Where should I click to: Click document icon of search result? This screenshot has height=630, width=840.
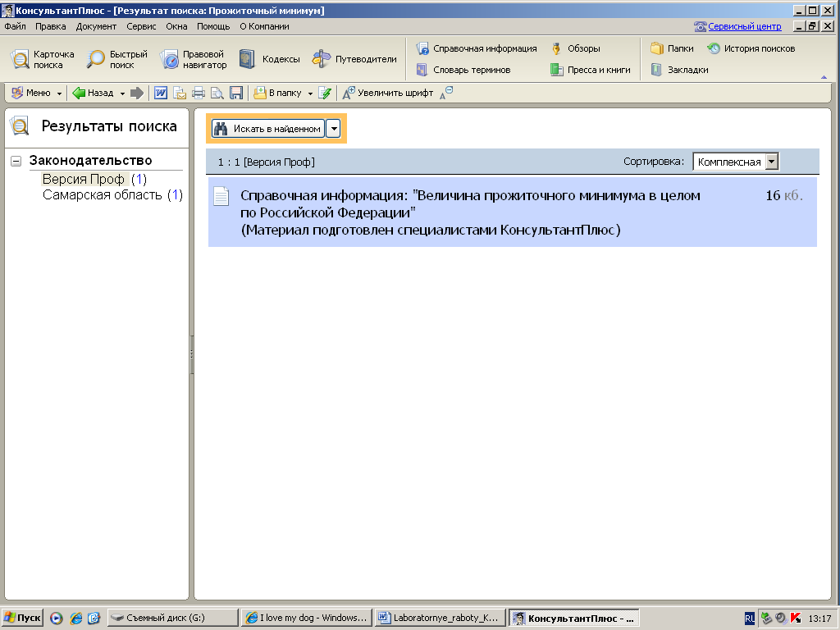tap(221, 196)
